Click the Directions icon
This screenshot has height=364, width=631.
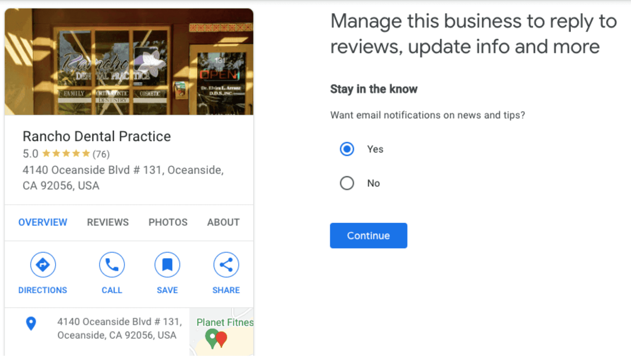pyautogui.click(x=43, y=264)
